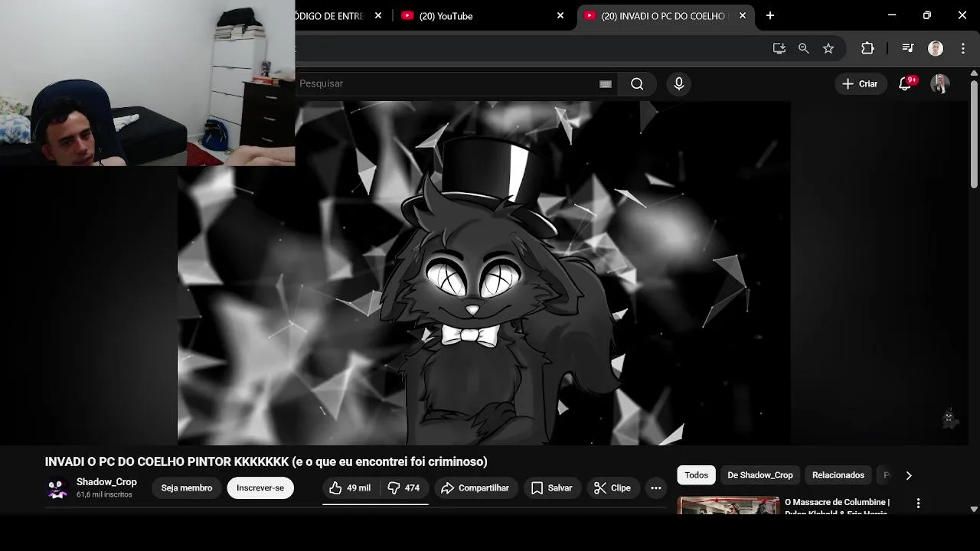The image size is (980, 551).
Task: Open more actions ellipsis under video
Action: pos(656,488)
